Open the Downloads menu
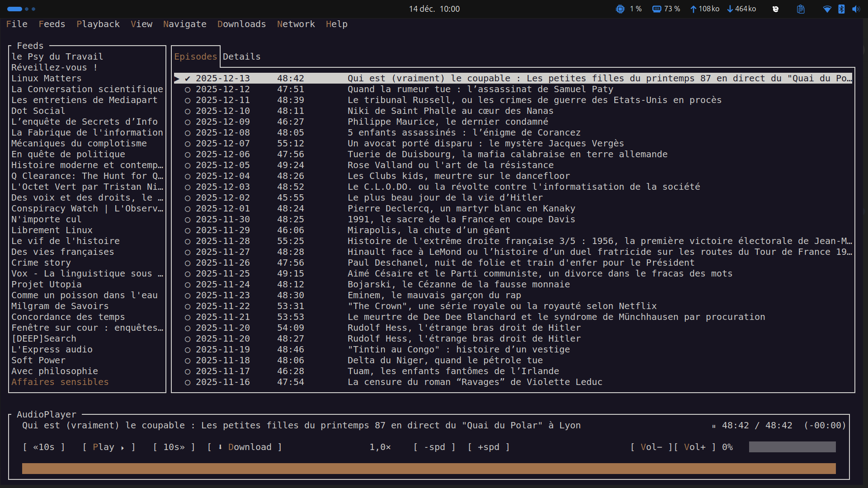 click(241, 24)
